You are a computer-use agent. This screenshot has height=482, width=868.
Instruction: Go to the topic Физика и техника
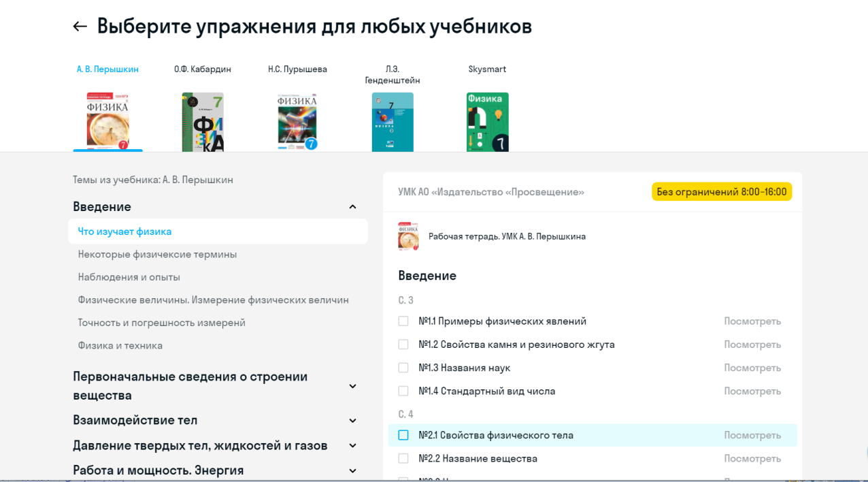pyautogui.click(x=120, y=345)
